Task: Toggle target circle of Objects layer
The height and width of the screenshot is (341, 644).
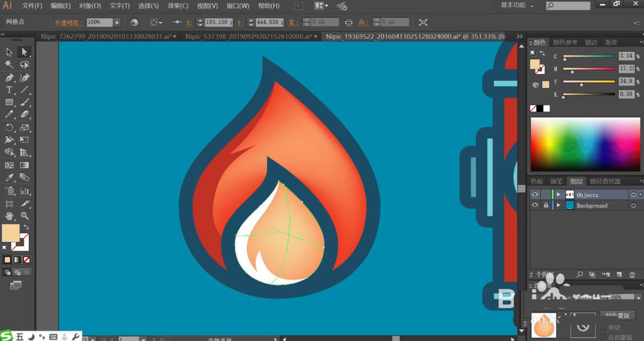Action: pyautogui.click(x=634, y=194)
